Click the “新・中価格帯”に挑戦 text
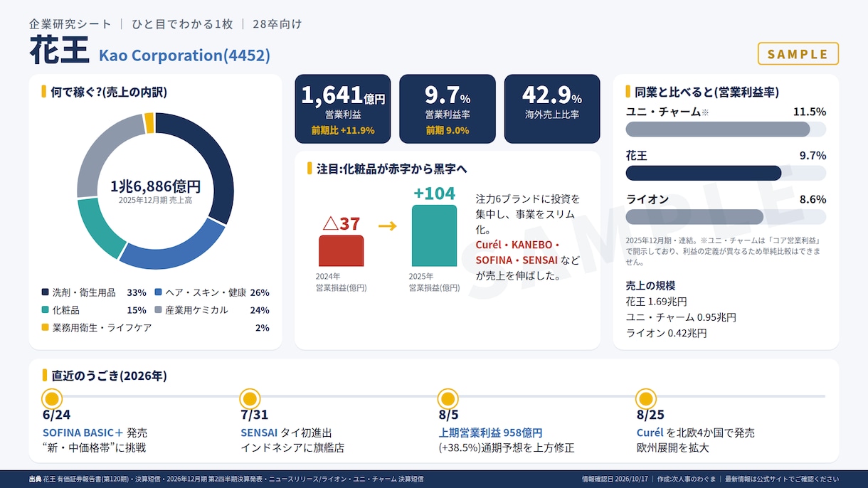Screen dimensions: 868x488 click(x=94, y=448)
